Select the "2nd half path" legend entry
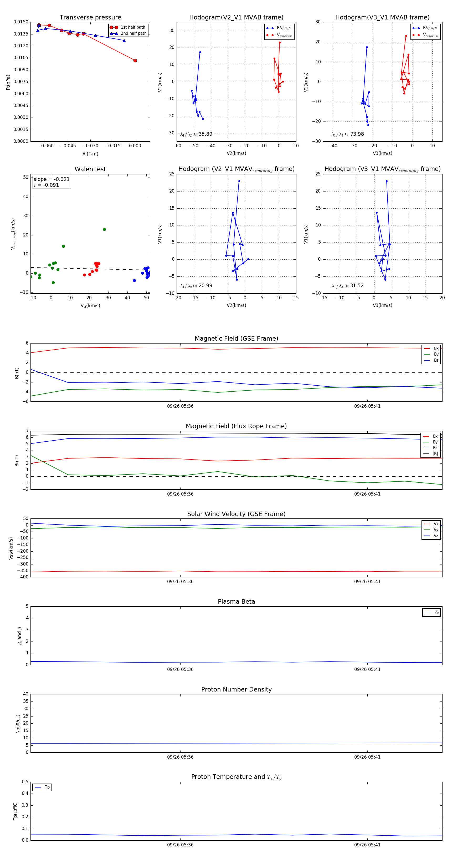 (x=128, y=33)
